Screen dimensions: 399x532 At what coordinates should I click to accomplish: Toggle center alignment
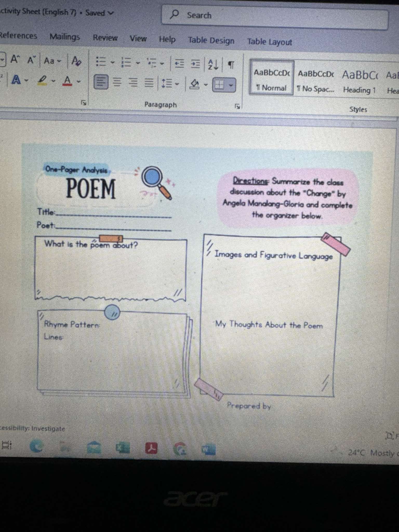point(117,83)
